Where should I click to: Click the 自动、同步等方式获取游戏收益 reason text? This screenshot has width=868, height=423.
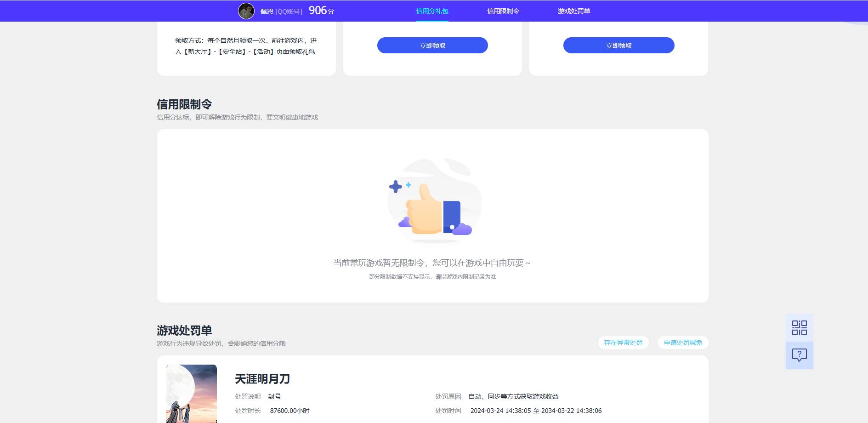point(513,396)
